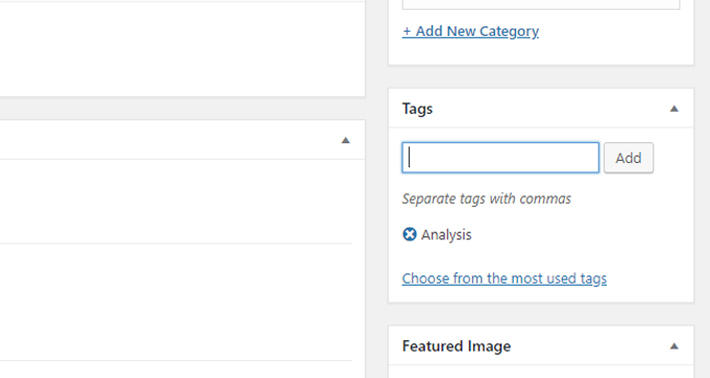Viewport: 710px width, 378px height.
Task: Click the Categories panel area below Add New Category
Action: point(541,52)
